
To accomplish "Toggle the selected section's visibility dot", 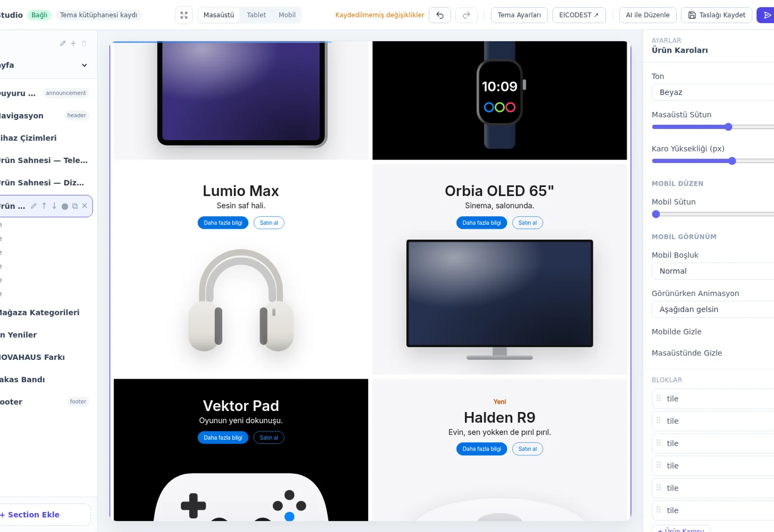I will (x=65, y=207).
